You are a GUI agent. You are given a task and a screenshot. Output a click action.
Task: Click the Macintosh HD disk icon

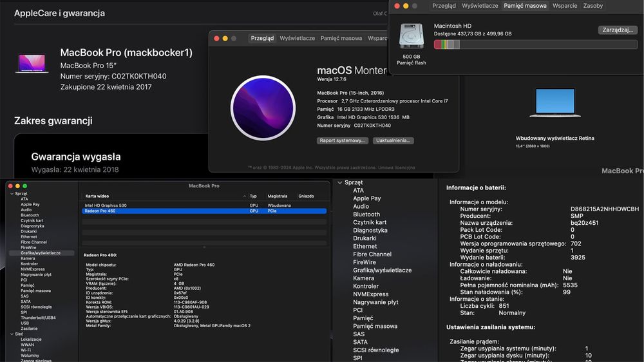pyautogui.click(x=411, y=37)
